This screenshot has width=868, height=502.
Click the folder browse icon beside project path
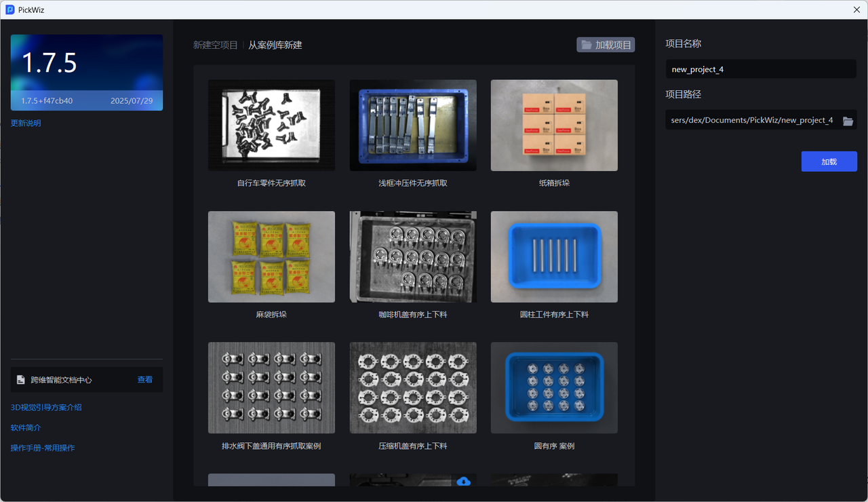848,121
